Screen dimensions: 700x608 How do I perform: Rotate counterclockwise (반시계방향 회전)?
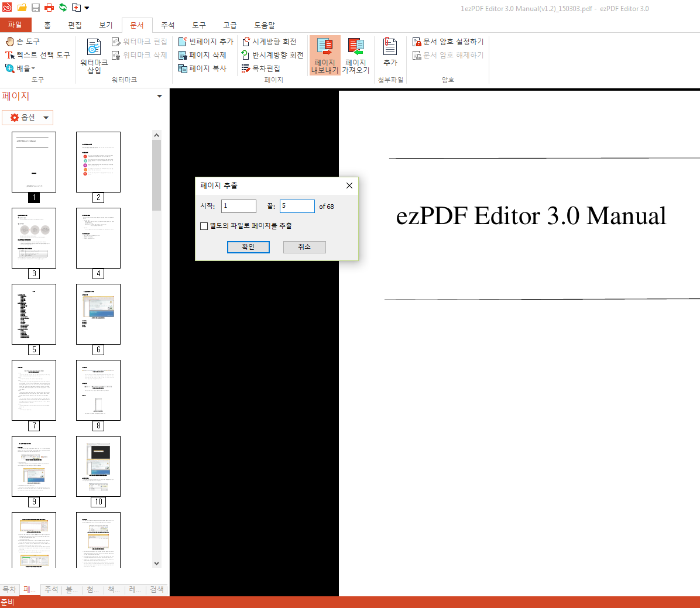coord(272,55)
